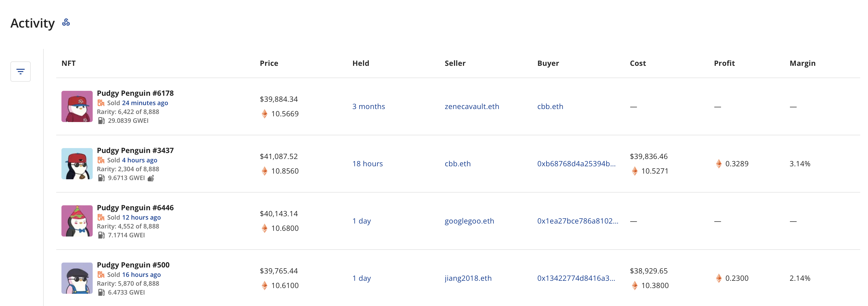Click marketplace icon for Pudgy Penguin #6178 sale
This screenshot has width=868, height=306.
[x=101, y=103]
